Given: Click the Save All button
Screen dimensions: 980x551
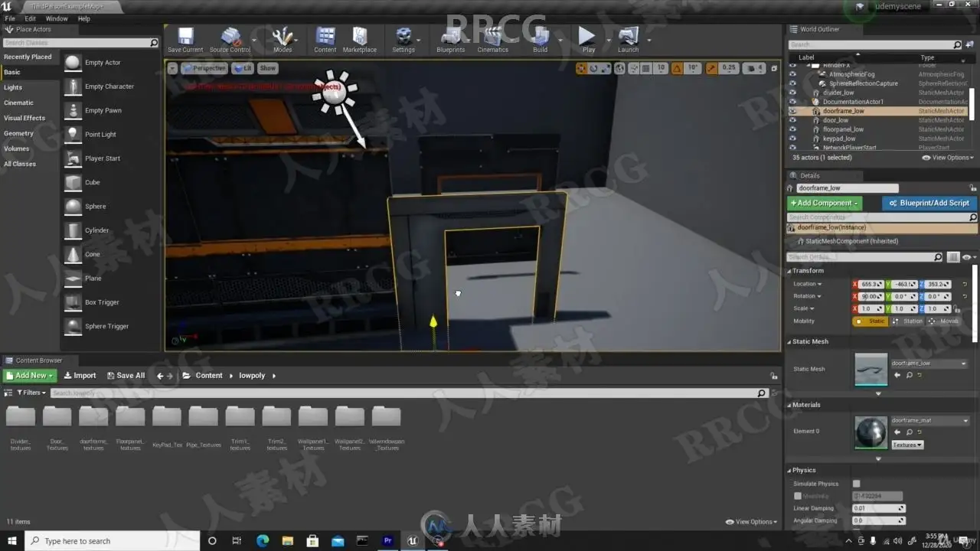Looking at the screenshot, I should click(126, 376).
